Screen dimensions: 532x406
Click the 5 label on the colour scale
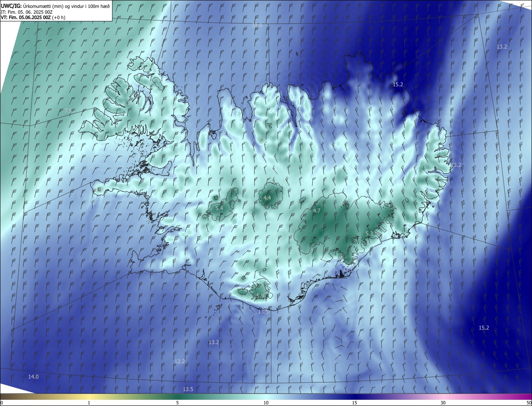pos(177,403)
